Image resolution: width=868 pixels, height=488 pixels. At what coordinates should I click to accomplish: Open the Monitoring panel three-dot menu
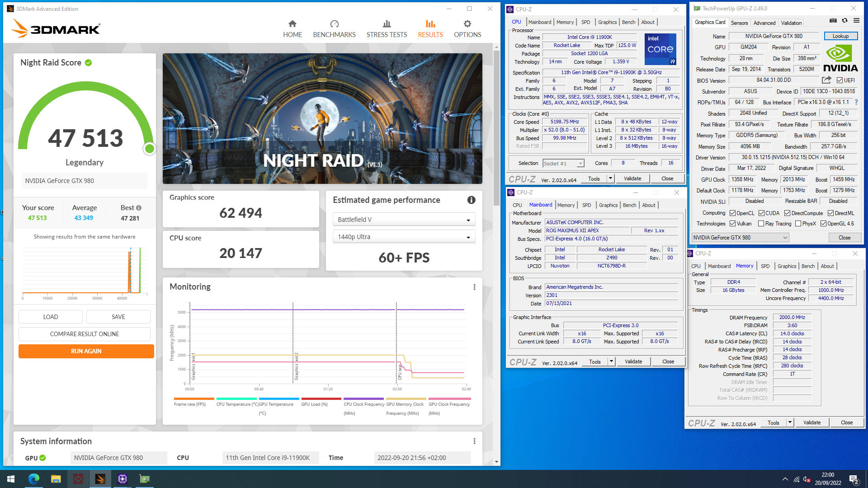[x=474, y=287]
